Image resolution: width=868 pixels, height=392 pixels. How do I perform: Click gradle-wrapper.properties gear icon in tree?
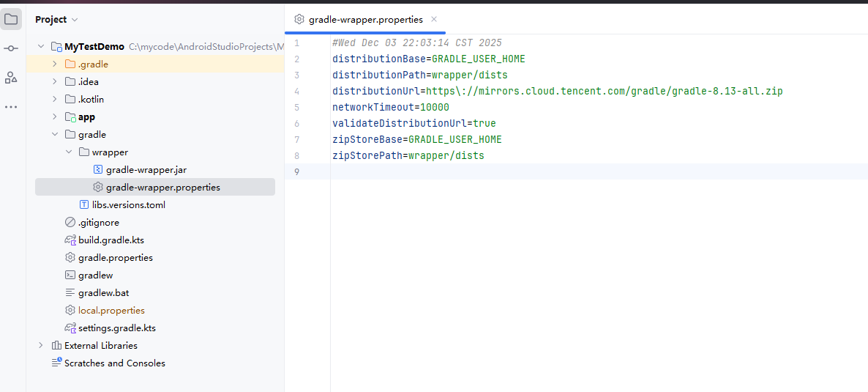(99, 188)
